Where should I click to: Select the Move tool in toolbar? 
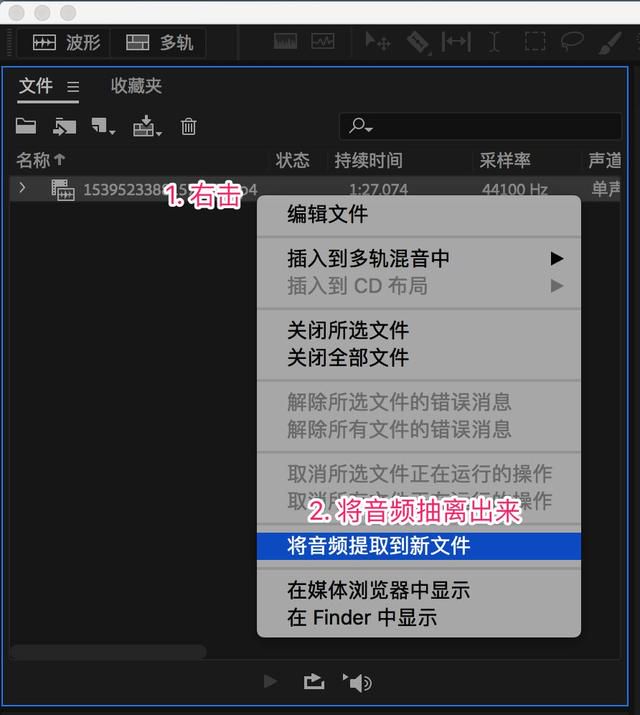(377, 42)
